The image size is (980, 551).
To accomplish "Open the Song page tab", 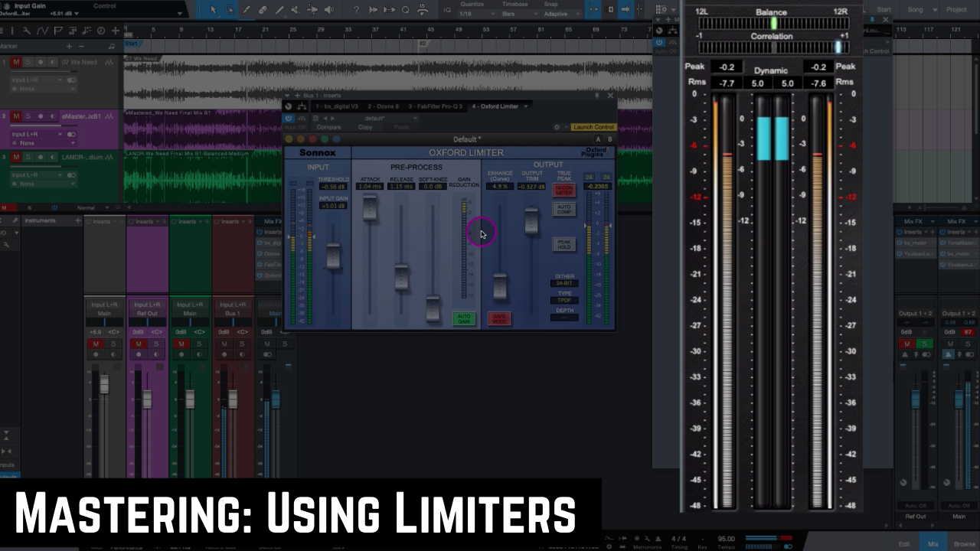I will 915,9.
